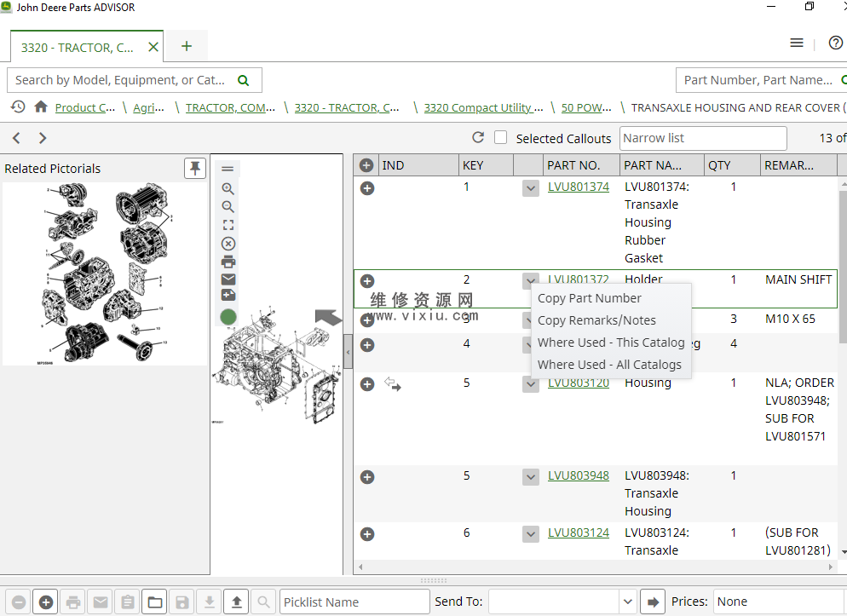
Task: Add LVU801374 gasket to picklist
Action: (367, 188)
